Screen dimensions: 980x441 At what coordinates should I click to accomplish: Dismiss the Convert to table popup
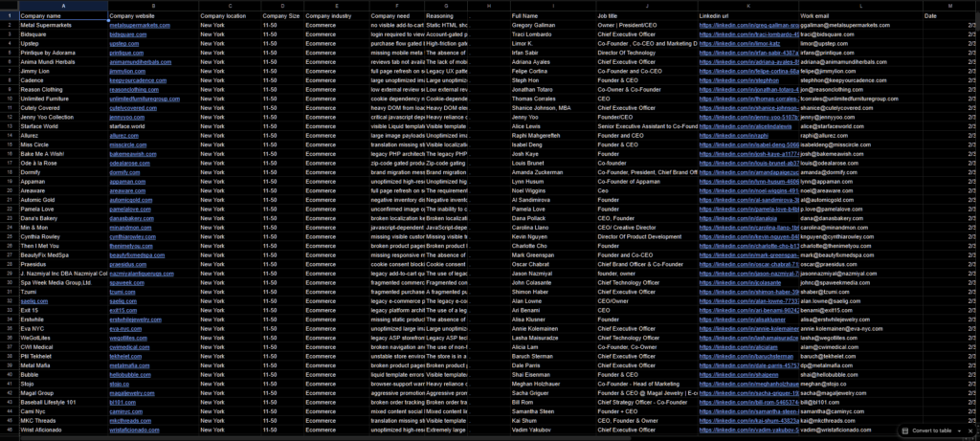coord(970,431)
